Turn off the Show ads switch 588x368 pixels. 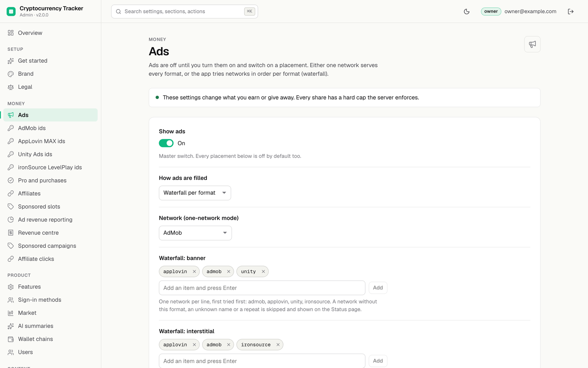click(166, 143)
